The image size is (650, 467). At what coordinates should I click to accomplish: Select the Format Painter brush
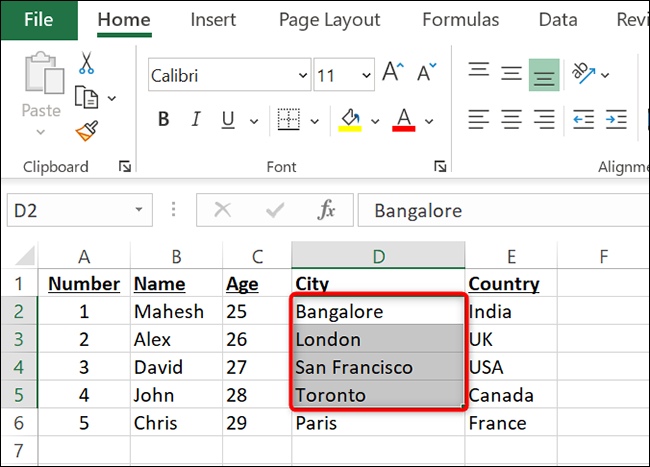[x=87, y=131]
